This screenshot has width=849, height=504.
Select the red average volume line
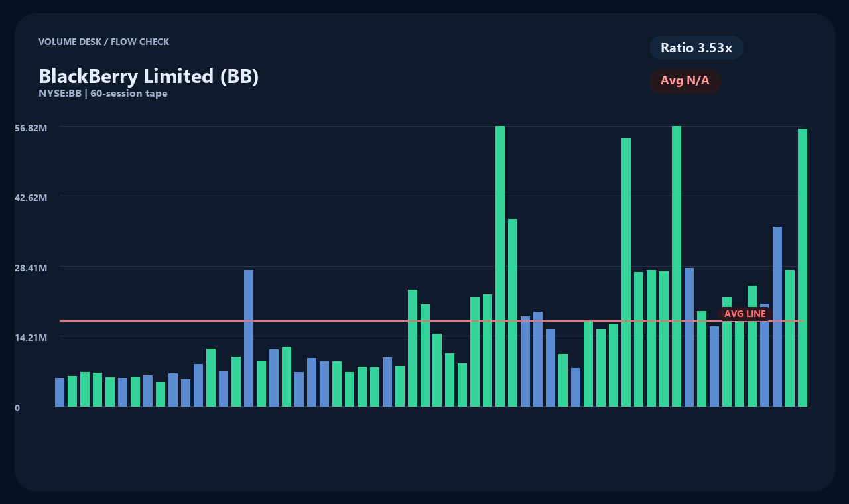pos(431,321)
